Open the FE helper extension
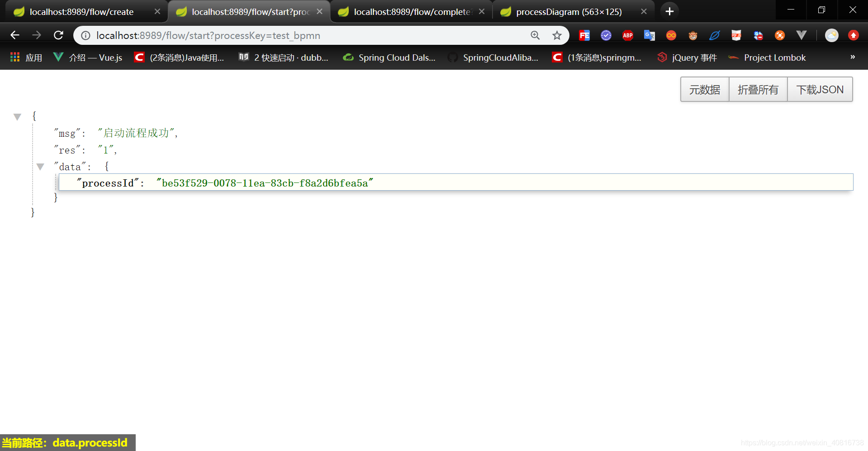Viewport: 868px width, 451px height. tap(584, 35)
